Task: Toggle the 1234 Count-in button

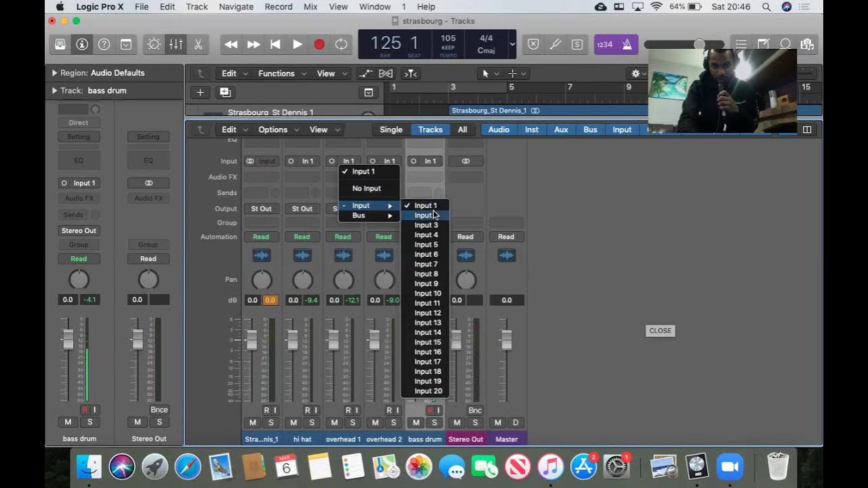Action: [x=604, y=45]
